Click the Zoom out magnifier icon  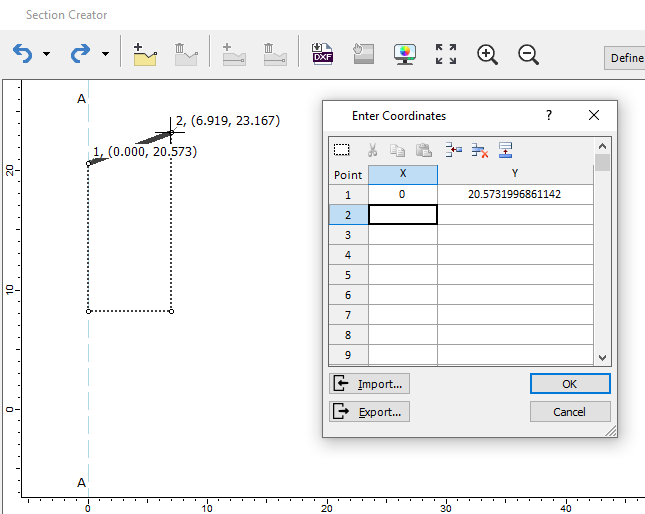528,55
